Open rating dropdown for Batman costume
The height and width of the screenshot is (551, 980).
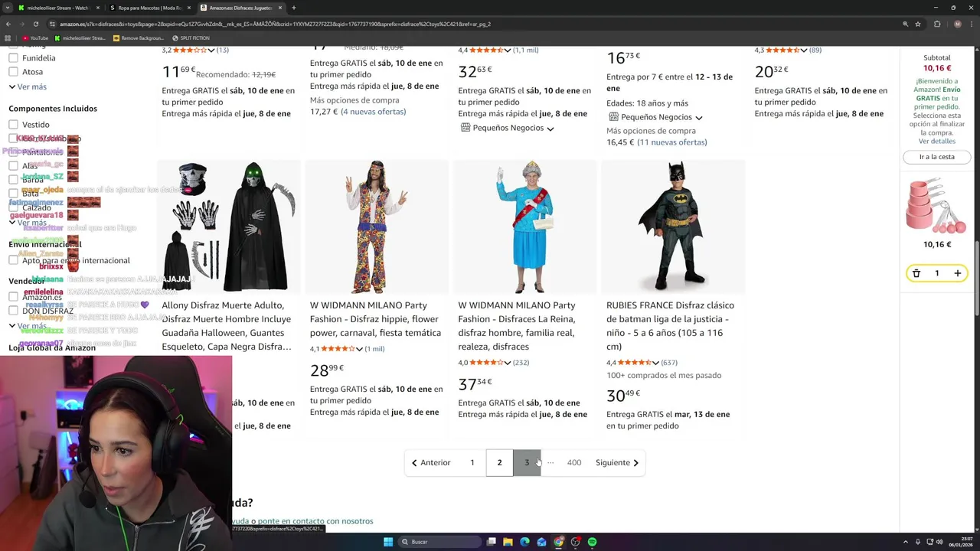[x=655, y=363]
